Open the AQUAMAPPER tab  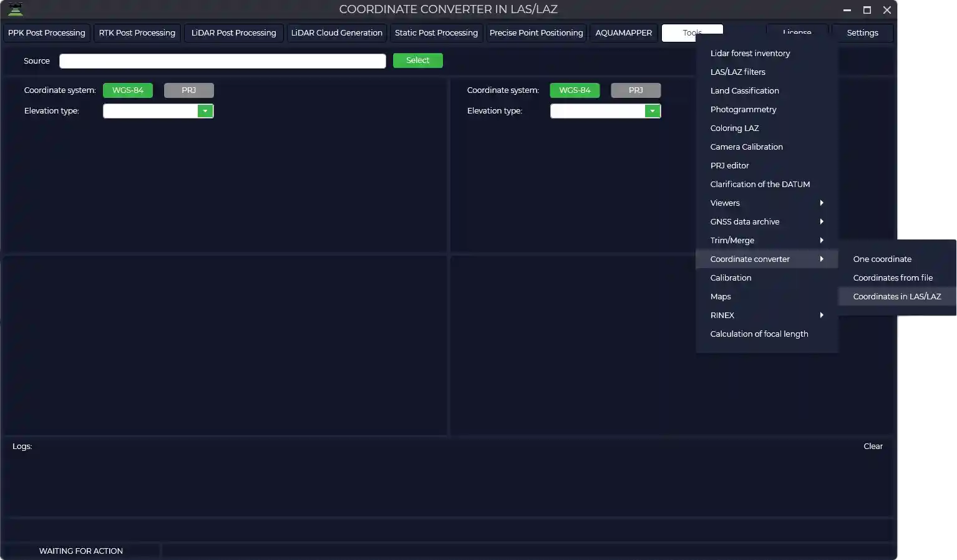[624, 33]
